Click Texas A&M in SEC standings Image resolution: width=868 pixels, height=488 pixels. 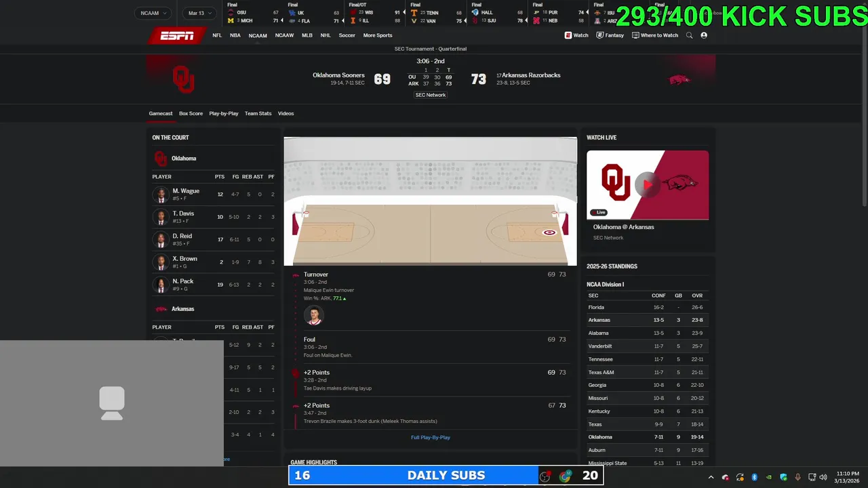click(x=601, y=372)
